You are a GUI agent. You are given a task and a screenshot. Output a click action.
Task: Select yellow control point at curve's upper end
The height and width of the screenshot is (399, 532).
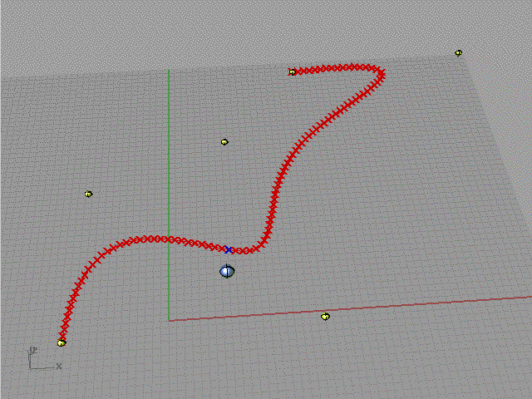point(292,72)
